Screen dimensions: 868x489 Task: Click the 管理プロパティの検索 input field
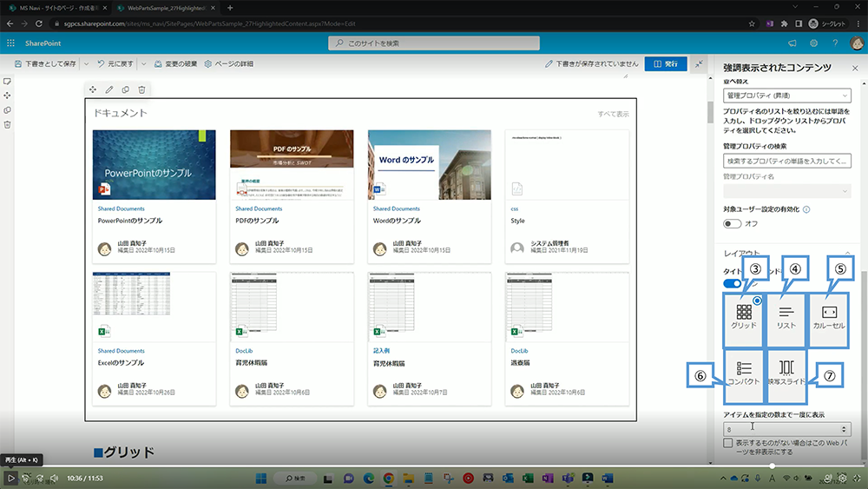pos(786,161)
